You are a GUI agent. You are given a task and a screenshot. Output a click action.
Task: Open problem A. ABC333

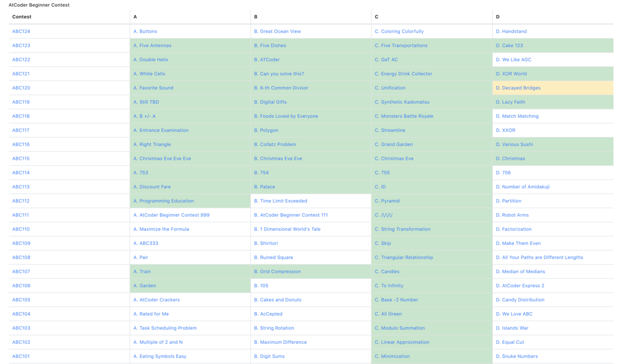(146, 244)
